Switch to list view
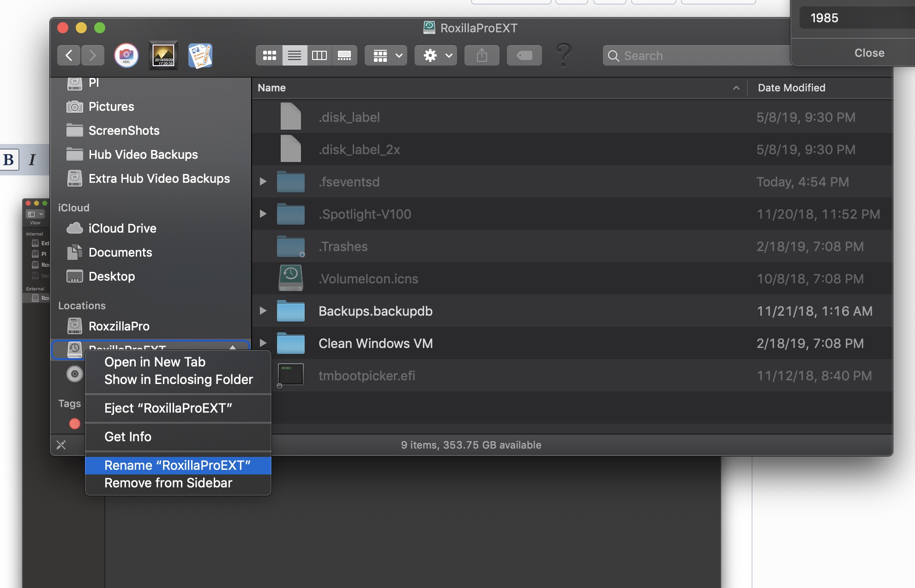Screen dimensions: 915x588 click(x=295, y=55)
